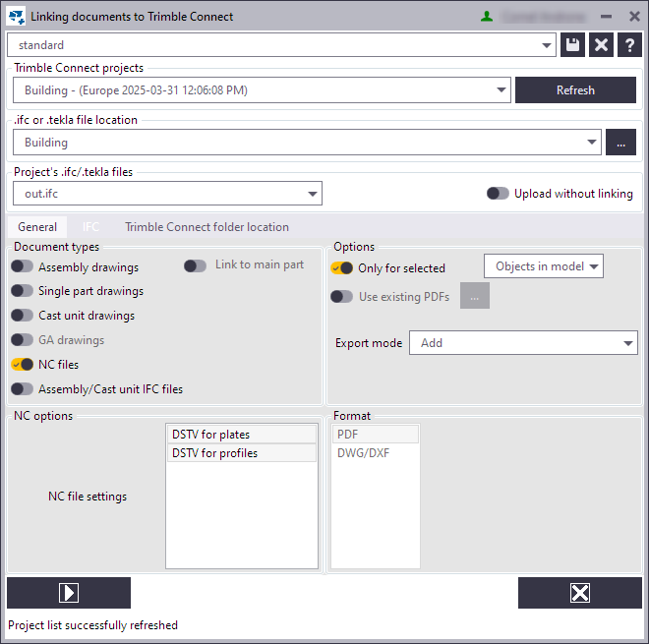Delete the preset with the X icon
Viewport: 649px width, 644px height.
[x=601, y=44]
